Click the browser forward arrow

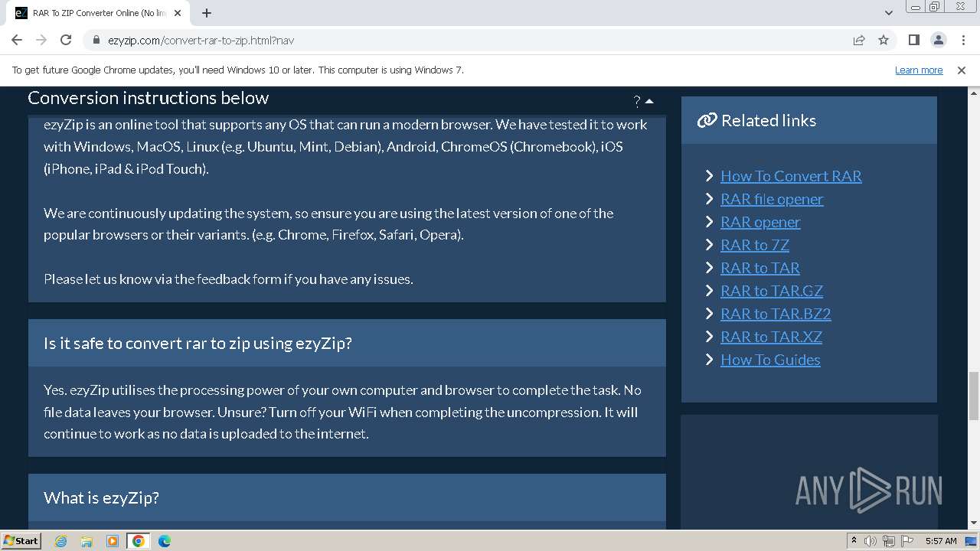tap(41, 40)
